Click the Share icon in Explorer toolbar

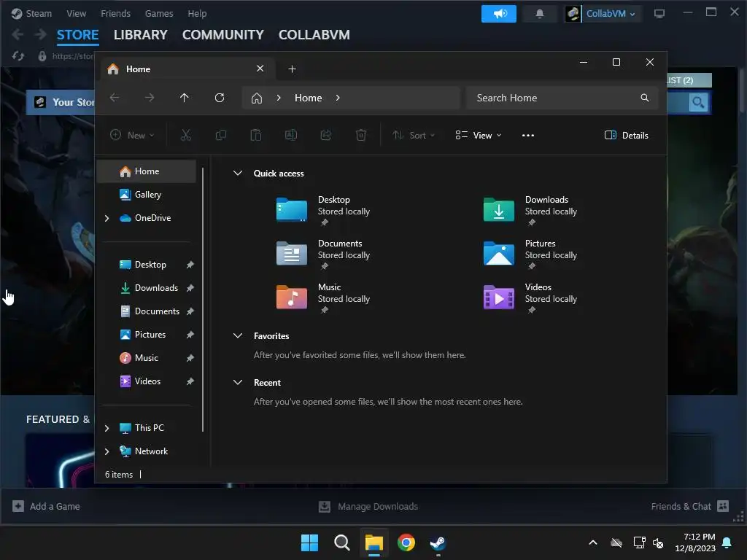coord(326,135)
